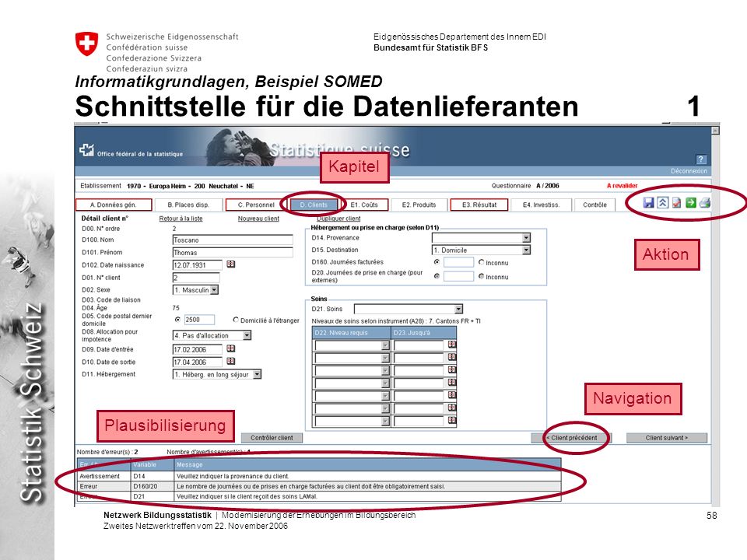
Task: Click the green arrow toolbar icon
Action: pos(691,203)
